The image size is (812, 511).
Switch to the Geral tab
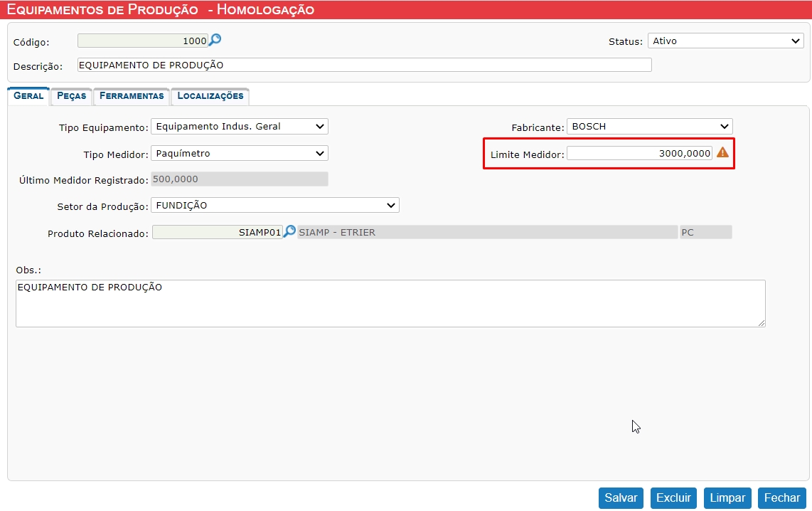[28, 96]
